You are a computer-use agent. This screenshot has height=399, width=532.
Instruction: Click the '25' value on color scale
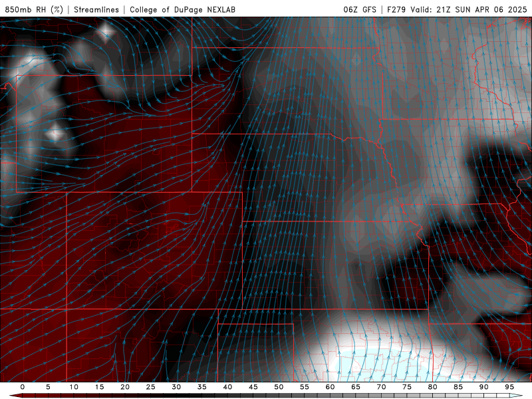pyautogui.click(x=151, y=387)
